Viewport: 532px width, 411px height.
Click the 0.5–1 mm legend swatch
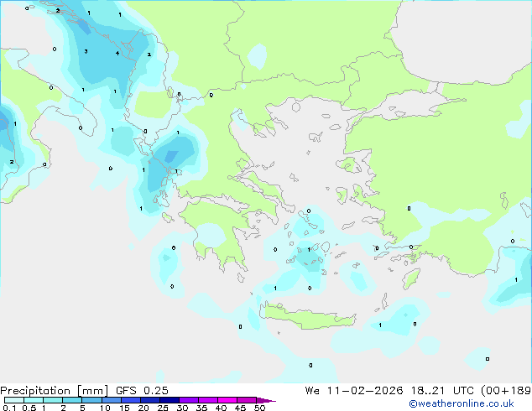coord(34,400)
